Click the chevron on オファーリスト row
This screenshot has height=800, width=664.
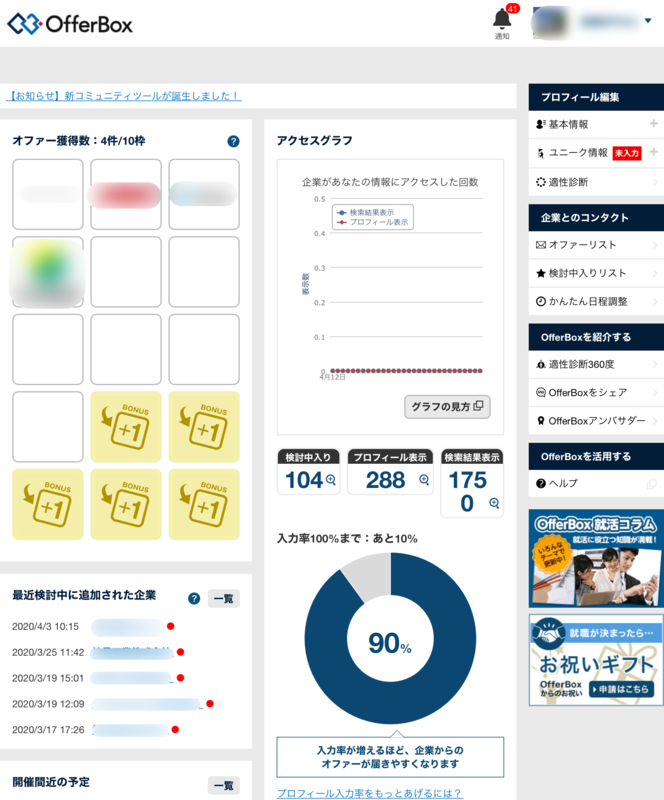pos(655,245)
